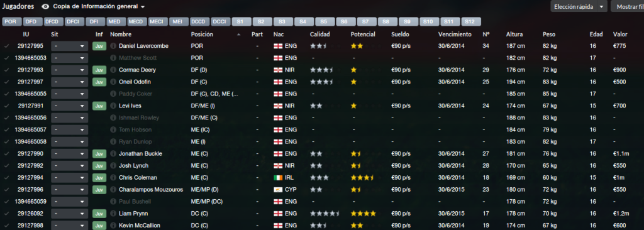Tick the checkmark for Daniel Lavercombe row

(6, 46)
